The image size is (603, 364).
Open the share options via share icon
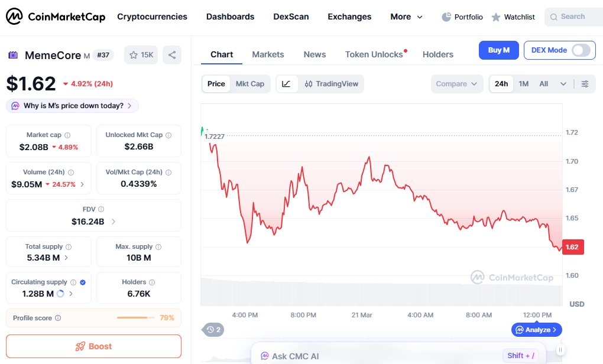pyautogui.click(x=171, y=55)
